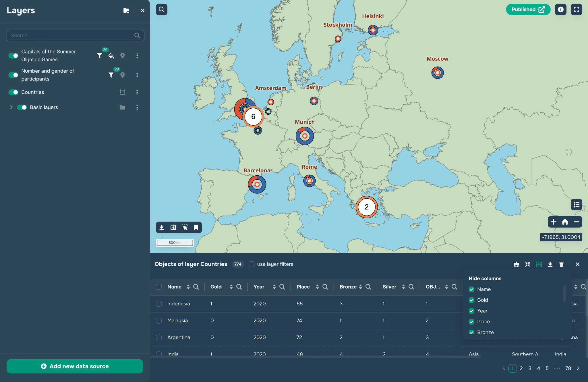Screen dimensions: 588x382
Task: Click the download icon in map toolbar
Action: coord(162,228)
